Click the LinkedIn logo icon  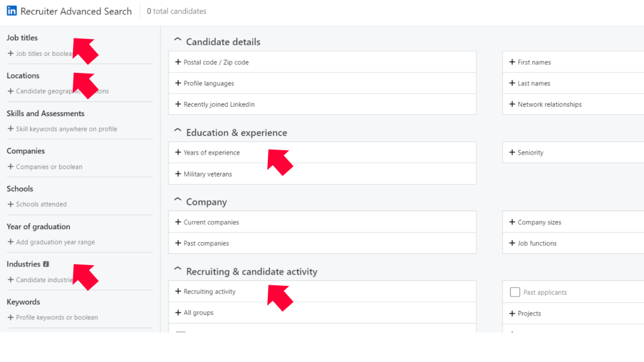click(x=12, y=11)
